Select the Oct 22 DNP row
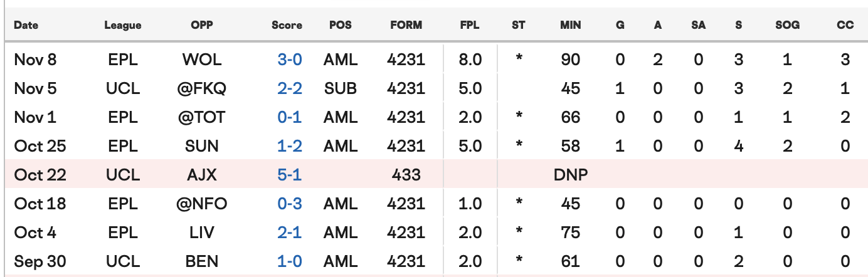Viewport: 868px width, 277px height. coord(434,175)
